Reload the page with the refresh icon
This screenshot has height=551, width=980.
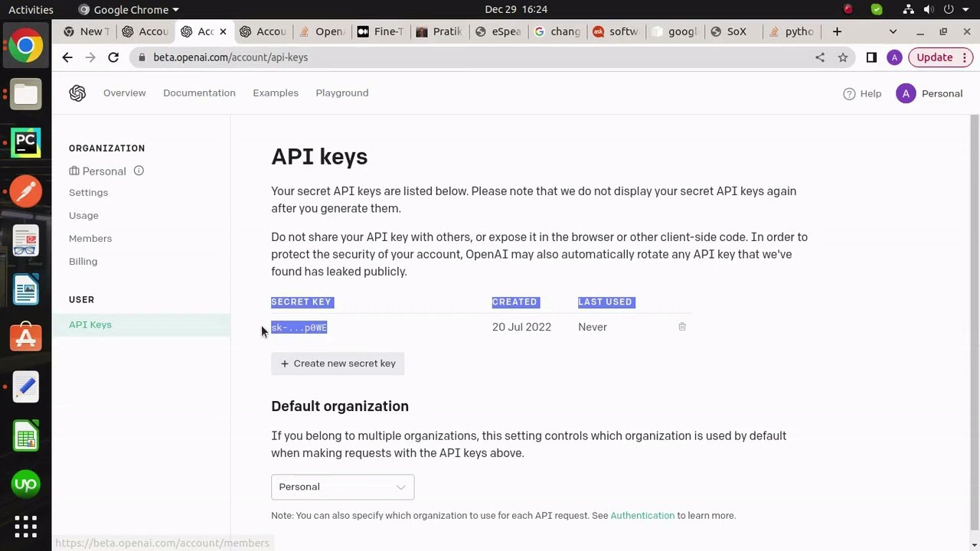click(113, 57)
